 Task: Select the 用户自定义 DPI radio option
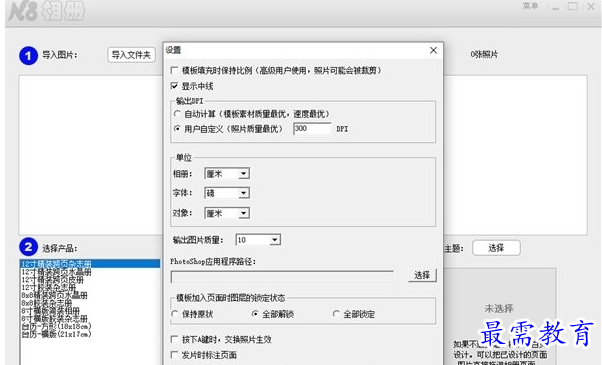point(177,129)
